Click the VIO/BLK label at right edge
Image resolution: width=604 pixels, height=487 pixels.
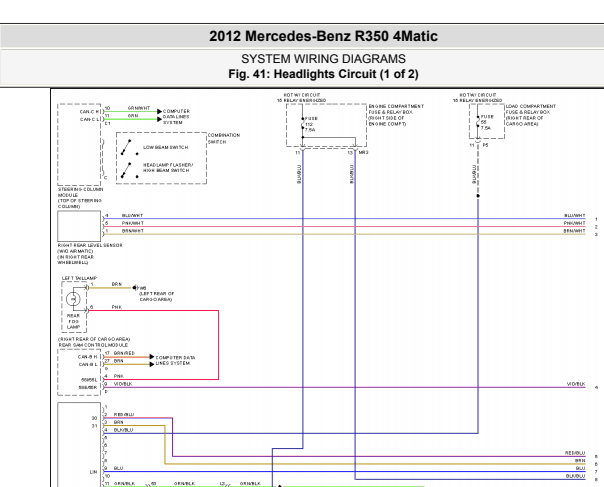coord(575,384)
